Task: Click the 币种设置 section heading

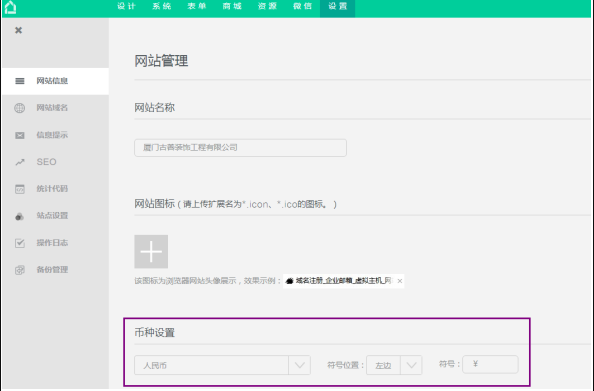Action: point(155,333)
